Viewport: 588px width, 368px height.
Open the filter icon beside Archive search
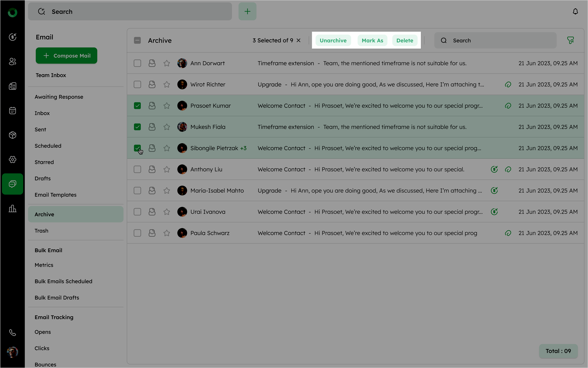click(570, 40)
